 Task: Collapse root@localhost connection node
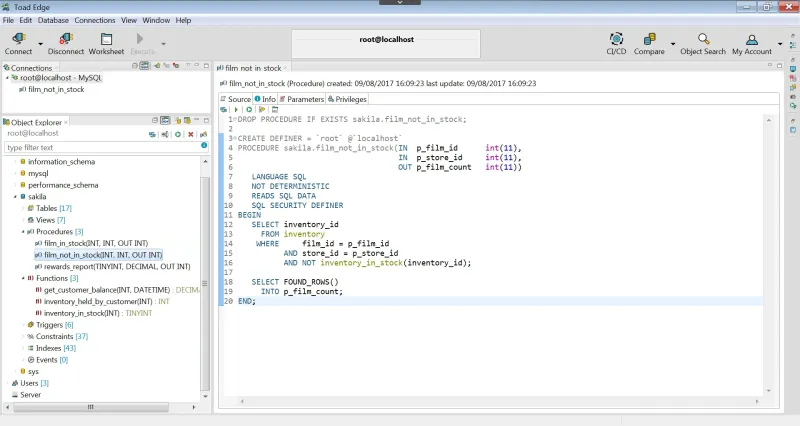[x=7, y=78]
